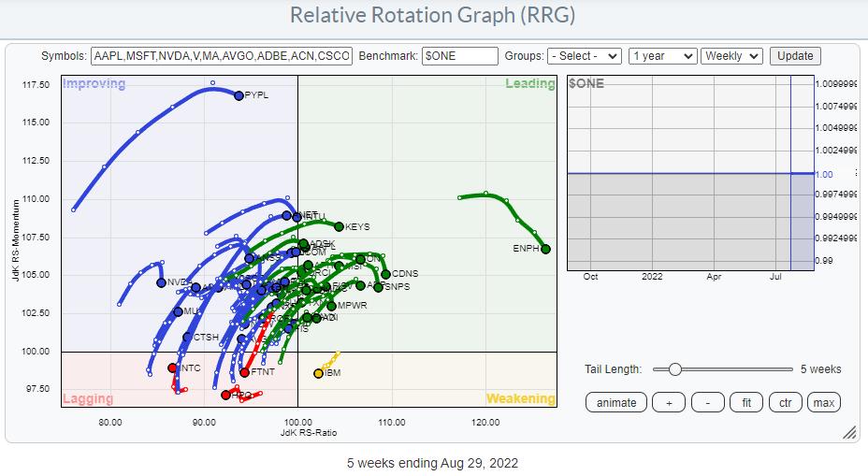Select the FTNT red data point
The height and width of the screenshot is (476, 868).
(x=244, y=372)
